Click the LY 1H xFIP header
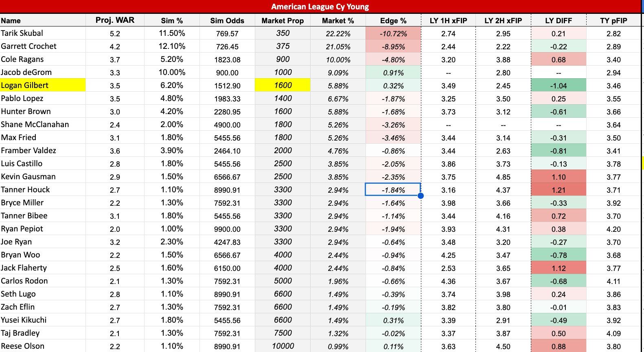644x352 pixels. pyautogui.click(x=448, y=20)
